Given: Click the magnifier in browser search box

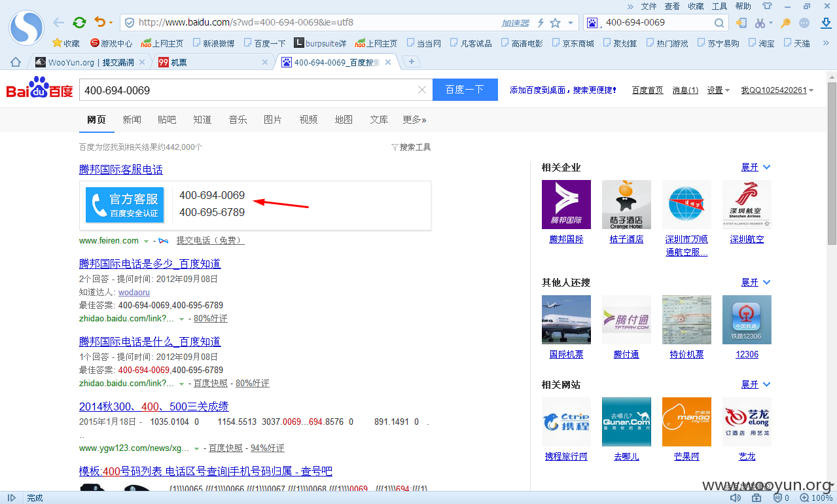Looking at the screenshot, I should [719, 23].
